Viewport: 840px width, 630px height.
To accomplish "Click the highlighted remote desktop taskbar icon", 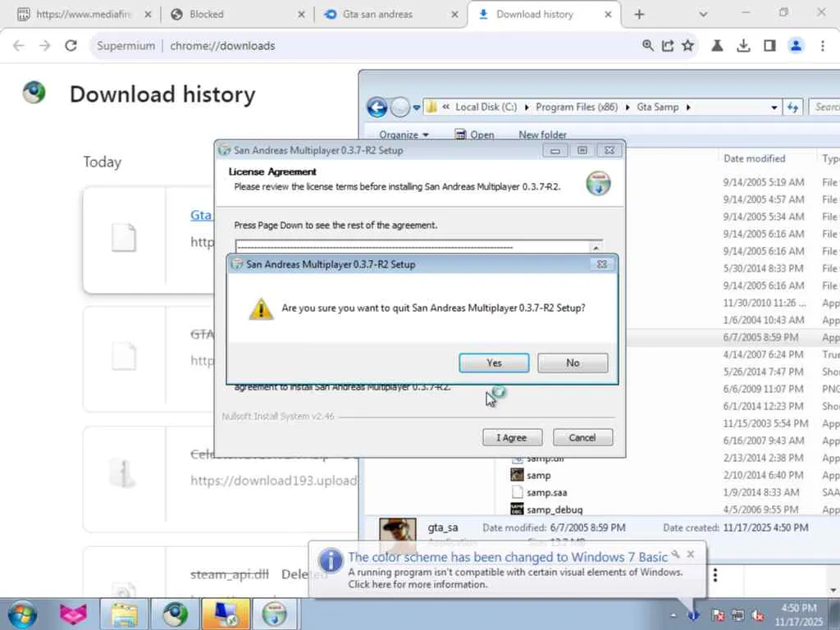I will (x=226, y=614).
